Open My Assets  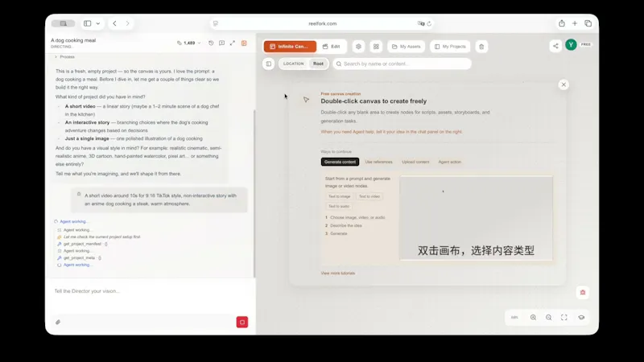point(407,47)
